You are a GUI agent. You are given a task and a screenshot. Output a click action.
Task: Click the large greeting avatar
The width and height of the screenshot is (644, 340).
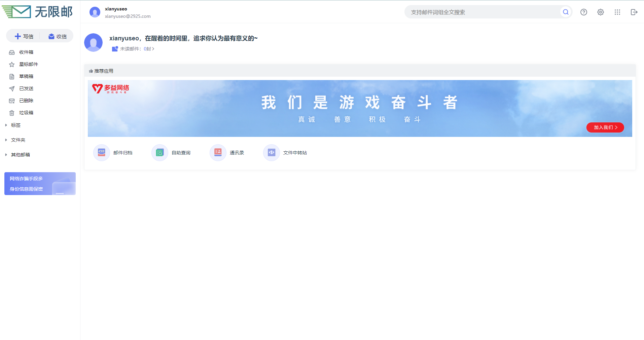[x=93, y=42]
